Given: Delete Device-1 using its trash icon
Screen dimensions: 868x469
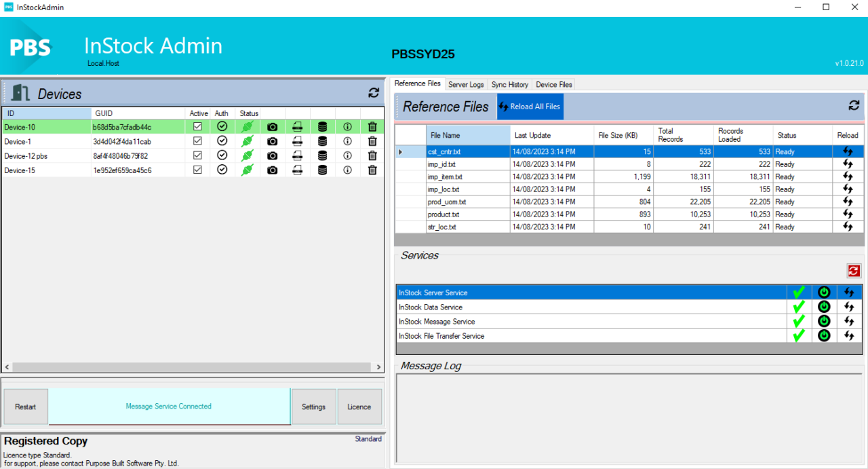Looking at the screenshot, I should [x=372, y=140].
